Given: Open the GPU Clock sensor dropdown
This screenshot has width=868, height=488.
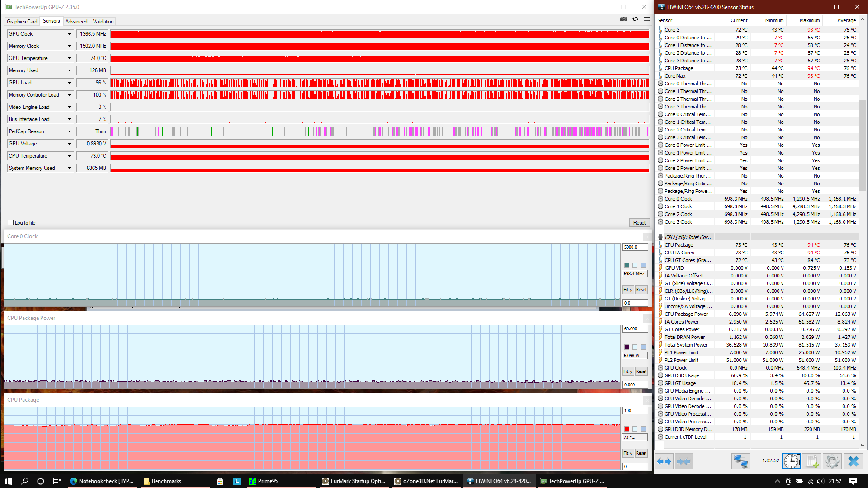Looking at the screenshot, I should pyautogui.click(x=69, y=34).
